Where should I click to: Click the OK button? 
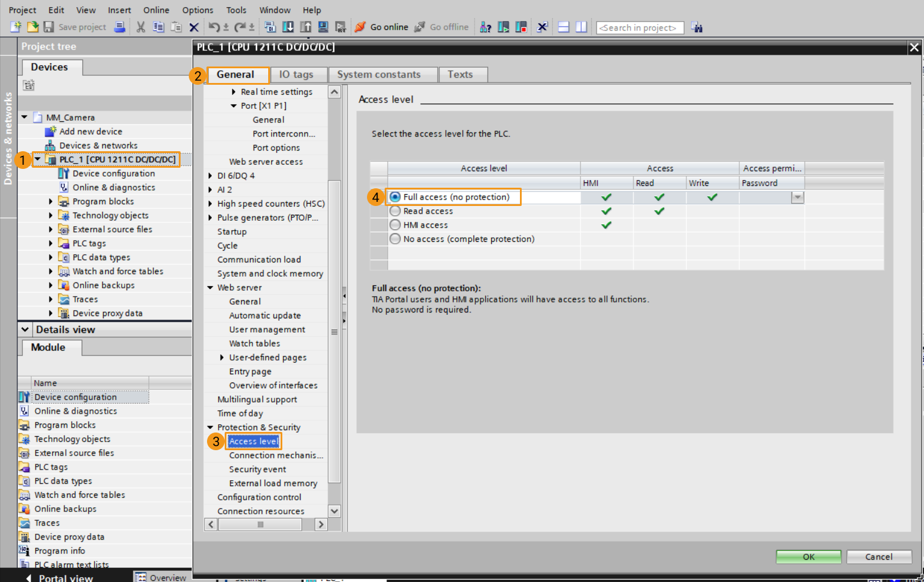tap(808, 557)
